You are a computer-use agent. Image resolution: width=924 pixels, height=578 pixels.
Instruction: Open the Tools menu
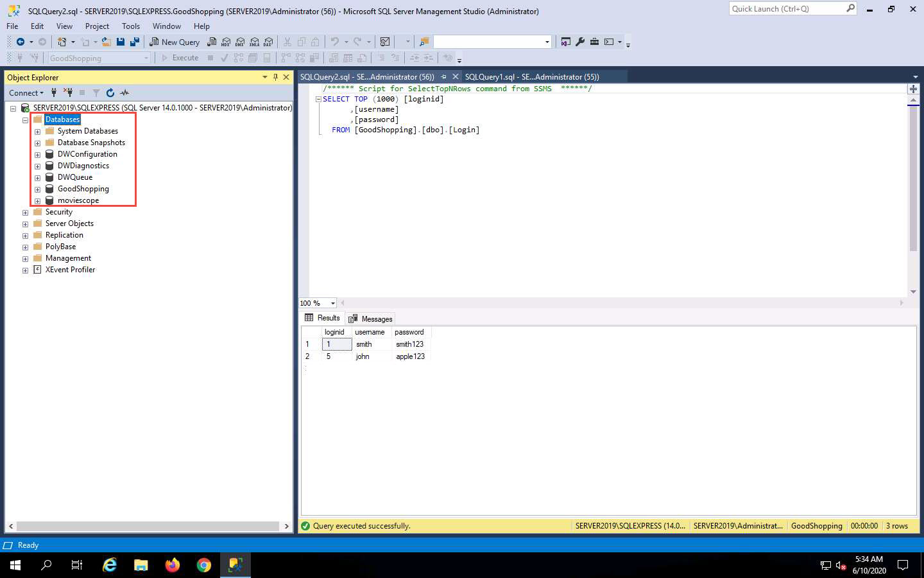pyautogui.click(x=130, y=26)
